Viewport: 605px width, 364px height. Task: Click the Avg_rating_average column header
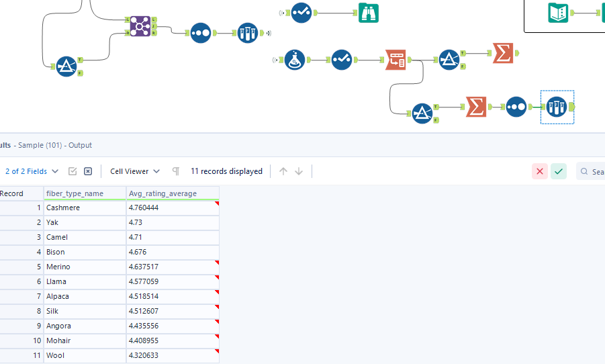(x=173, y=193)
